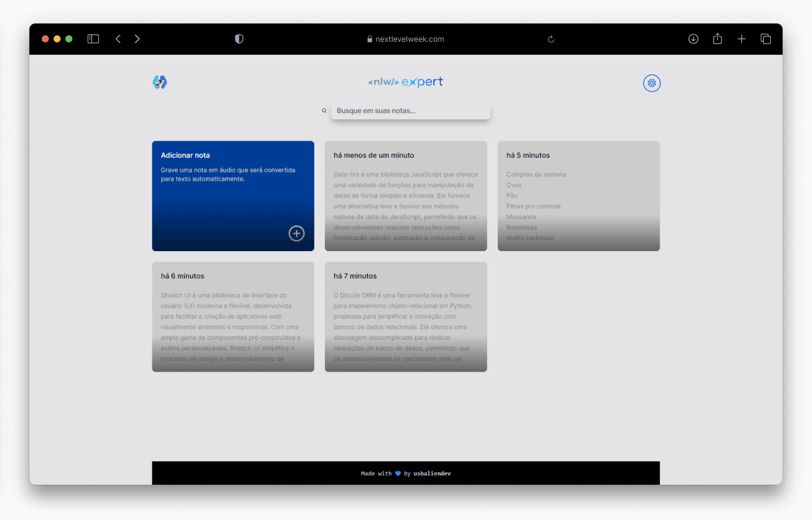
Task: Click the share icon in Safari toolbar
Action: click(717, 39)
